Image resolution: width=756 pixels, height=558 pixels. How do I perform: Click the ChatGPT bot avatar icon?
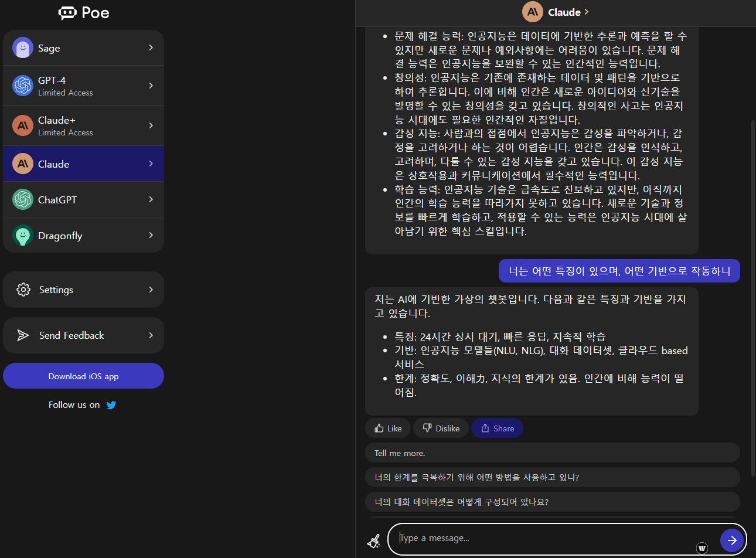[x=23, y=200]
